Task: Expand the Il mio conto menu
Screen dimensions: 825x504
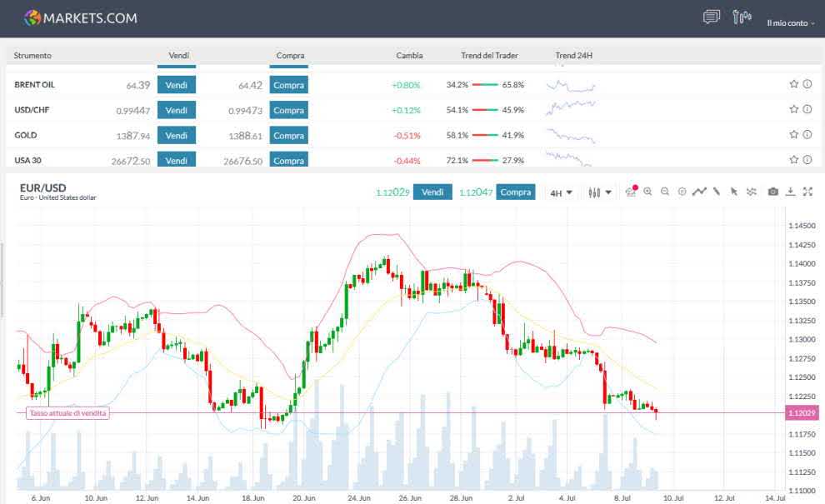Action: pos(790,22)
